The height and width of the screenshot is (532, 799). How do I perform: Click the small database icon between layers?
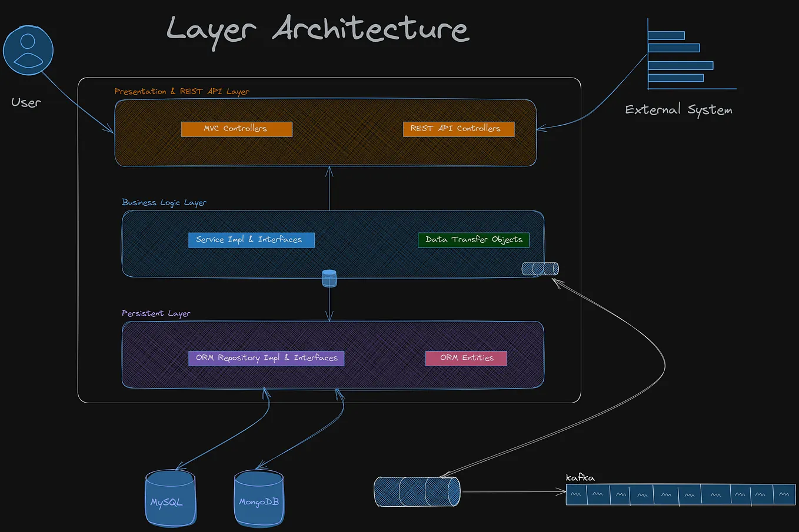[329, 277]
